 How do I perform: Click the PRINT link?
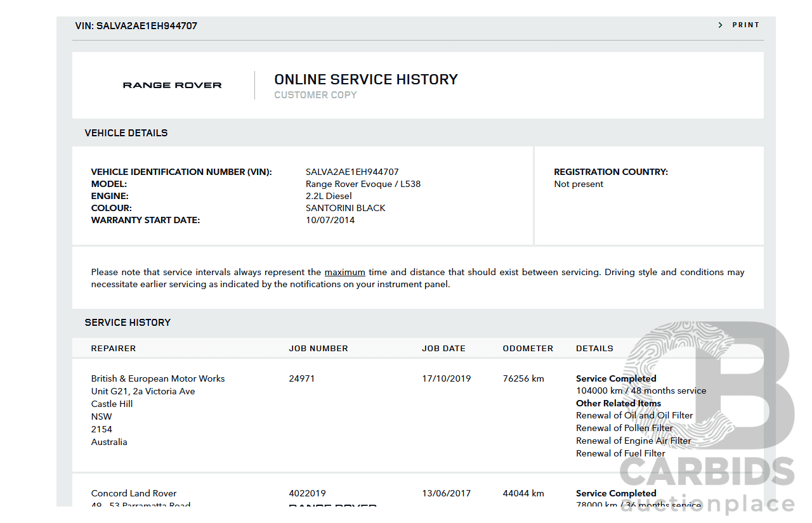(745, 25)
